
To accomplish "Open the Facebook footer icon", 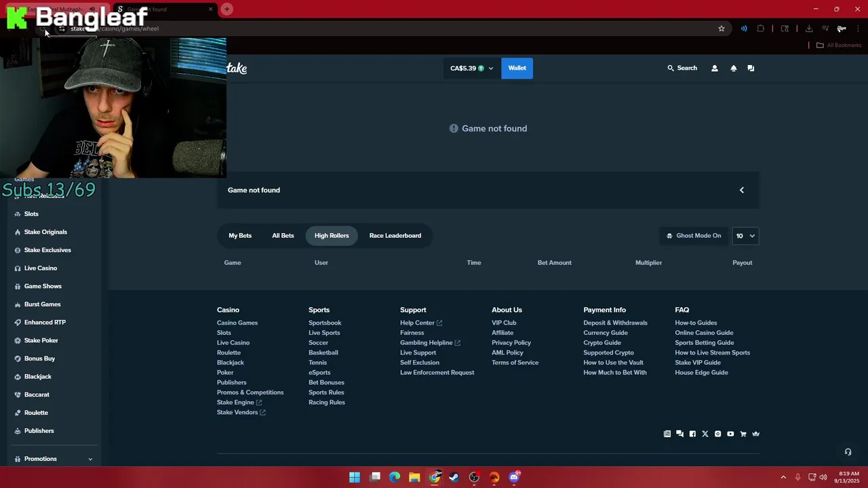I will click(692, 434).
